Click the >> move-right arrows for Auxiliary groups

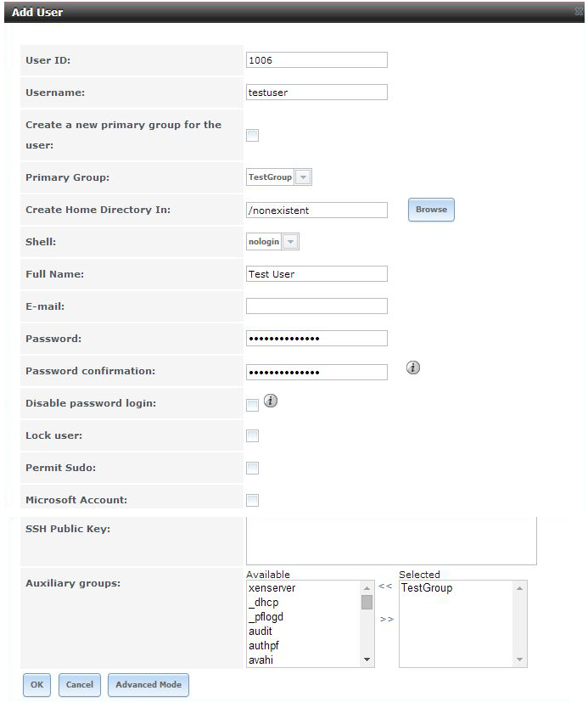pyautogui.click(x=386, y=620)
